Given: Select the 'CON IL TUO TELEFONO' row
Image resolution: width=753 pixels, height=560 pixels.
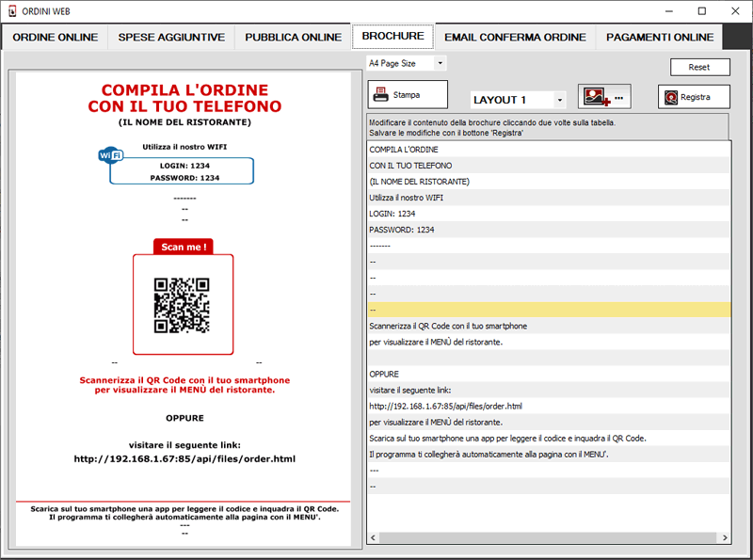Looking at the screenshot, I should click(x=549, y=166).
